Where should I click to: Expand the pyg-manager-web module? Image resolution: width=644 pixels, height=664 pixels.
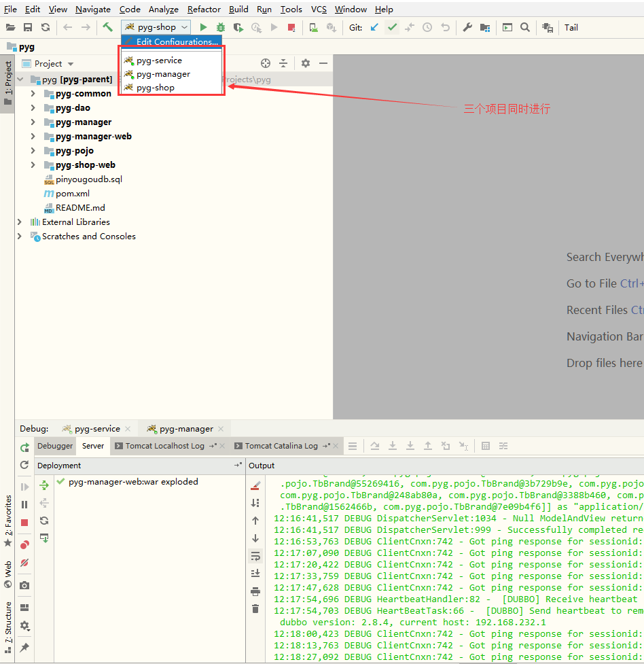click(x=33, y=137)
